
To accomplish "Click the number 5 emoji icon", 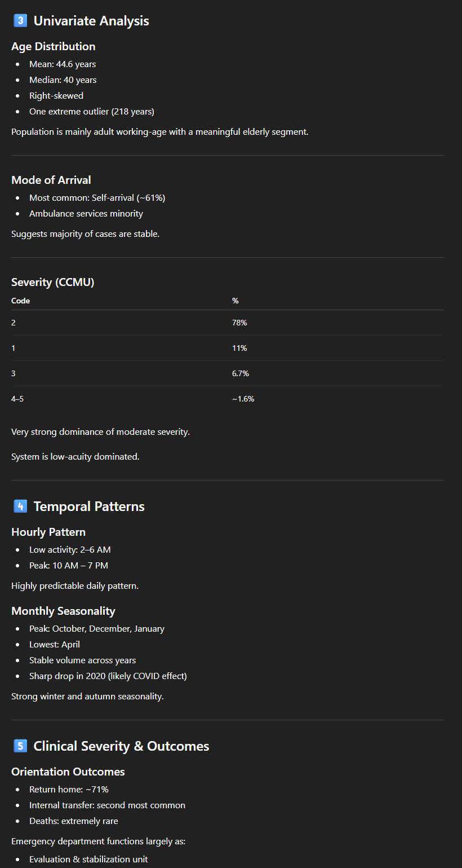I will coord(20,746).
